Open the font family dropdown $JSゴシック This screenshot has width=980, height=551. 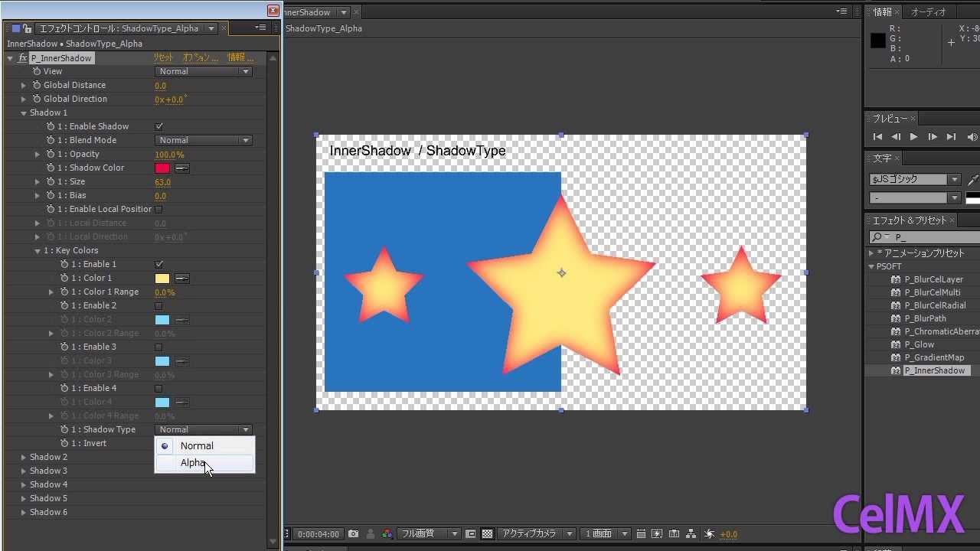click(x=915, y=179)
